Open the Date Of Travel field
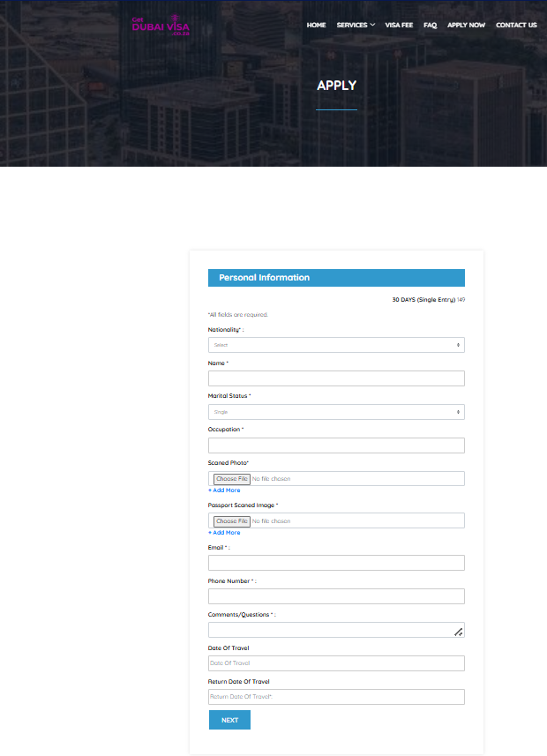 [x=336, y=663]
